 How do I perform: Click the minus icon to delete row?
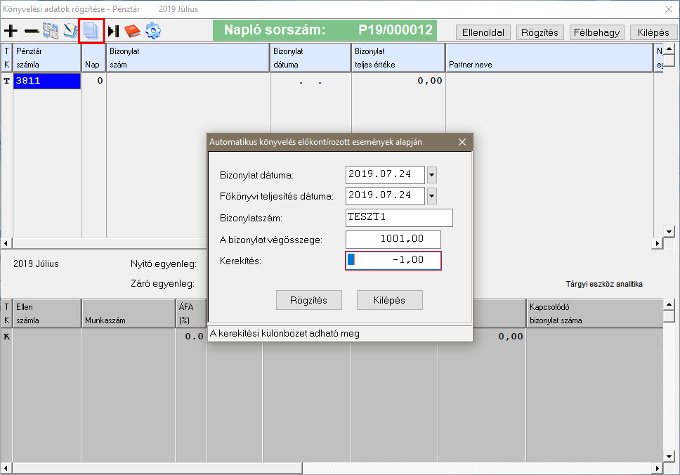tap(31, 31)
